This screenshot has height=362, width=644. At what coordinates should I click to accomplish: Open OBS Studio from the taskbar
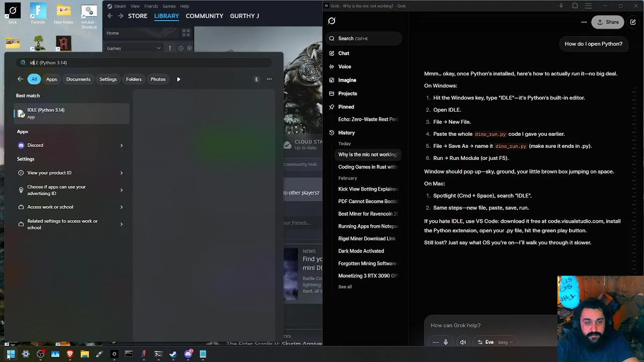pyautogui.click(x=41, y=354)
